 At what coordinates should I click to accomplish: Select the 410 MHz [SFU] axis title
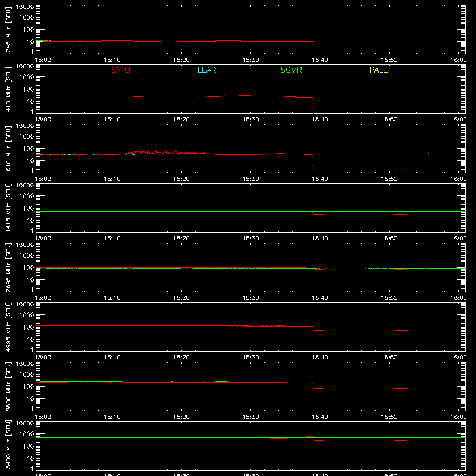tap(8, 89)
